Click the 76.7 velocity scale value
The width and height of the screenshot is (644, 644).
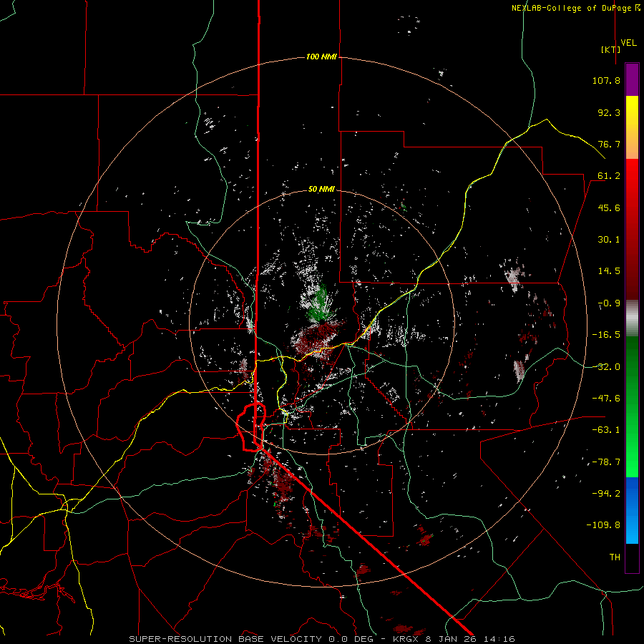click(x=609, y=144)
